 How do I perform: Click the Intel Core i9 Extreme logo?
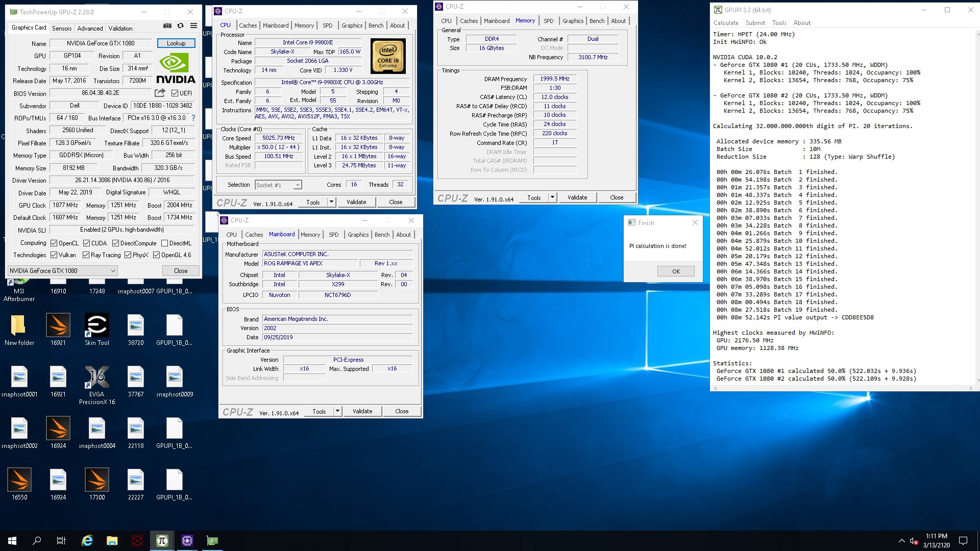[x=388, y=56]
